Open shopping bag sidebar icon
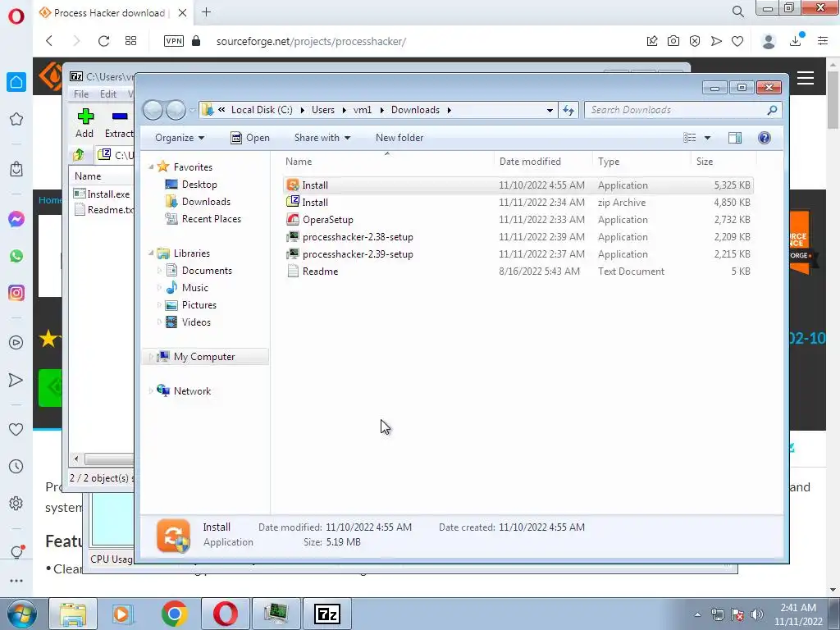This screenshot has height=630, width=840. coord(16,169)
